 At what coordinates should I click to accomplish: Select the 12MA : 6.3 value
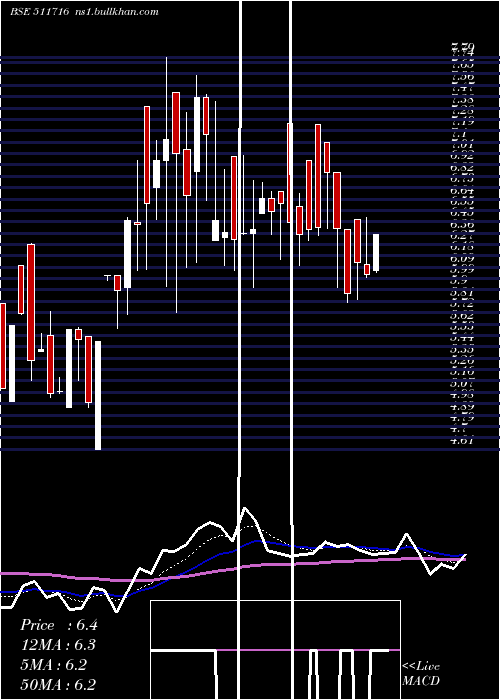58,645
